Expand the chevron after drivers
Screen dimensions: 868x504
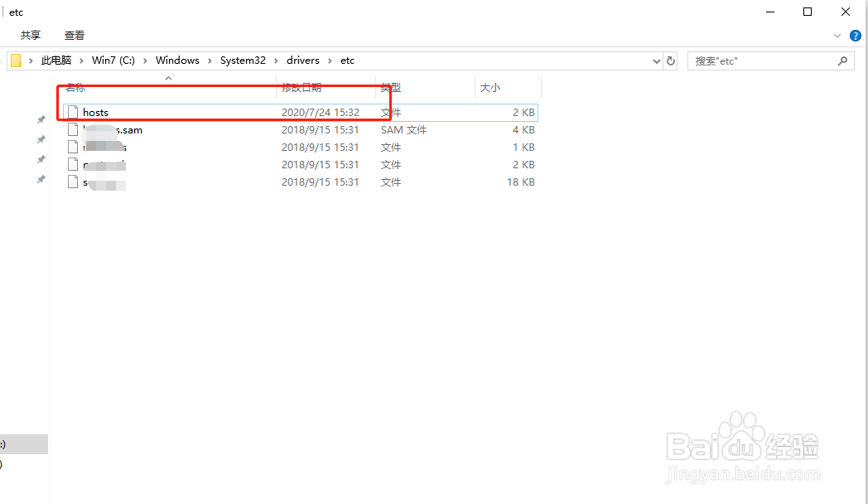(x=330, y=61)
